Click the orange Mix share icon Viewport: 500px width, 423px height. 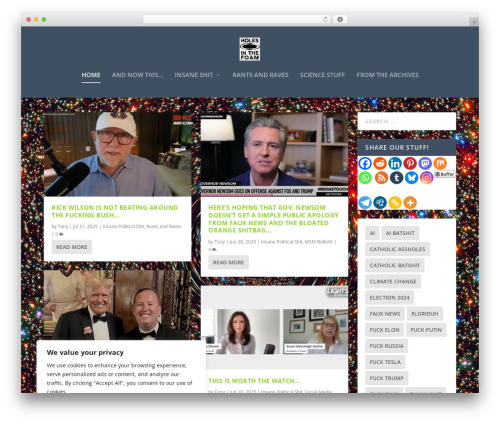click(440, 163)
